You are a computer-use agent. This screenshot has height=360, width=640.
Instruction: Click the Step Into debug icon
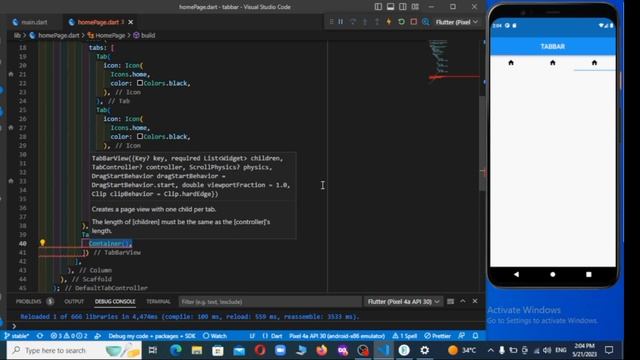click(365, 22)
